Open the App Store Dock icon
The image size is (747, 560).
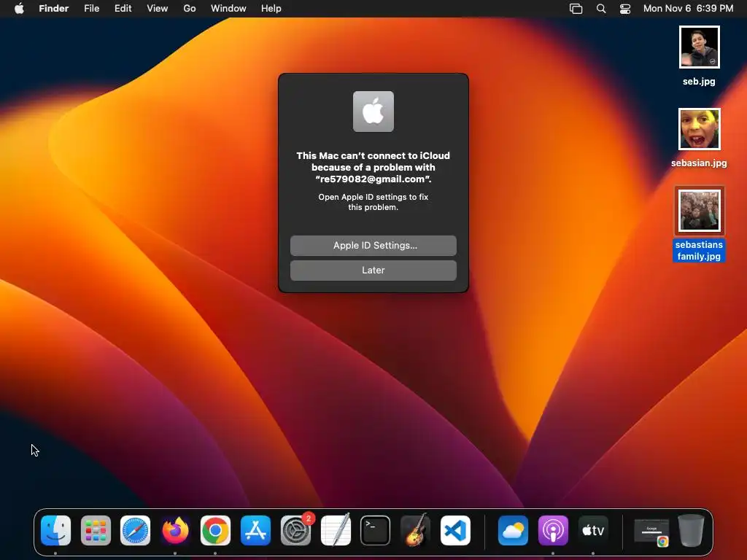pos(255,531)
